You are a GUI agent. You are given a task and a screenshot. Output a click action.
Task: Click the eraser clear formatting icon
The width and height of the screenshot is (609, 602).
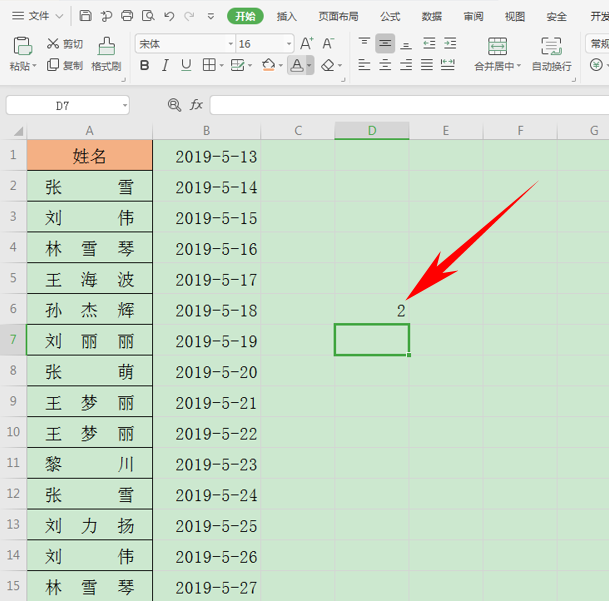coord(328,65)
